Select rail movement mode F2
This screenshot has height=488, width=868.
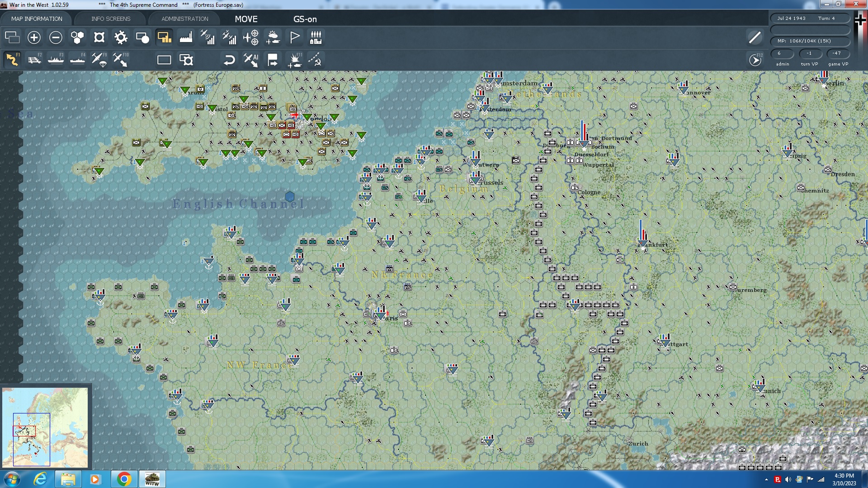(34, 60)
